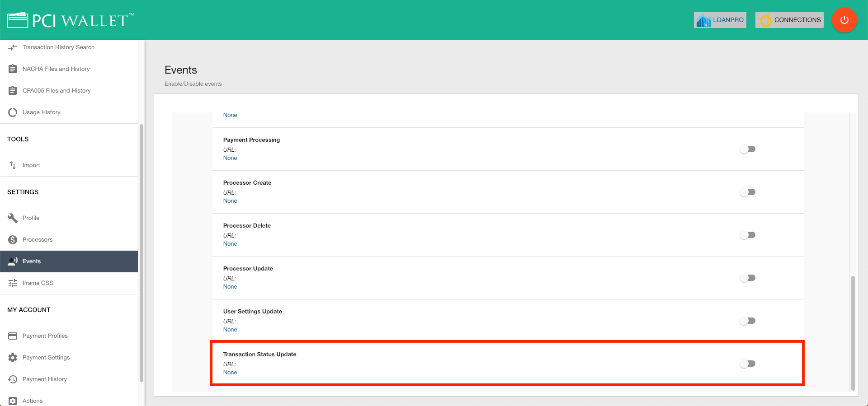Enable the Payment Processing event toggle

pyautogui.click(x=748, y=149)
